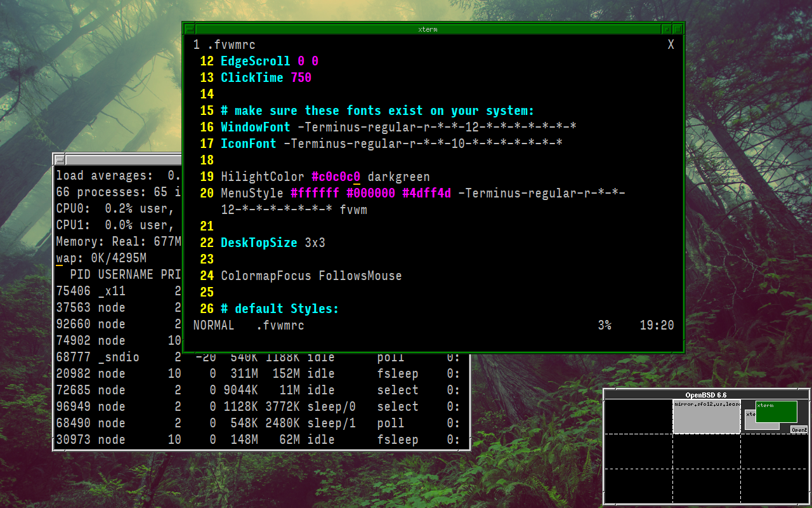
Task: Click the '3x3' value after DeskTopSize
Action: point(315,243)
